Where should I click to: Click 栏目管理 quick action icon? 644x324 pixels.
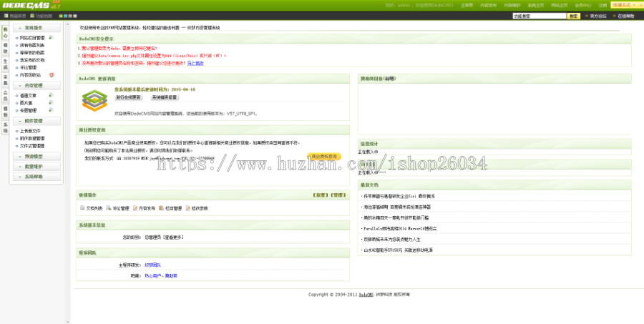(x=162, y=208)
